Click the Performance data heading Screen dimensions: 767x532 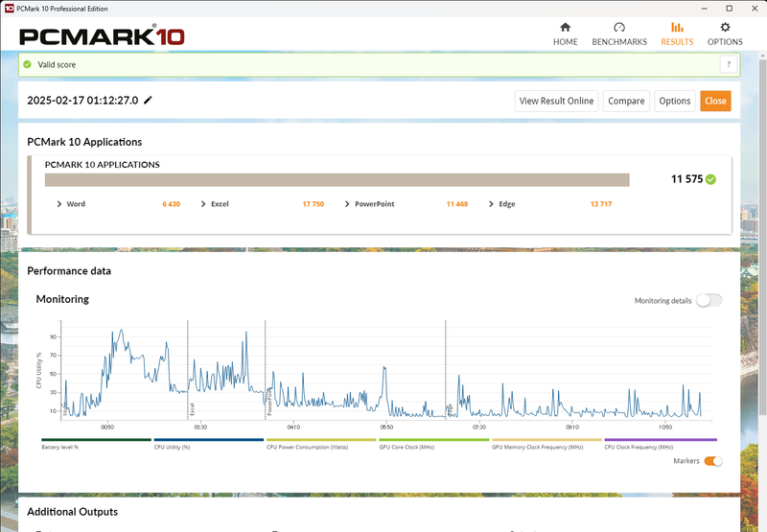pos(69,271)
